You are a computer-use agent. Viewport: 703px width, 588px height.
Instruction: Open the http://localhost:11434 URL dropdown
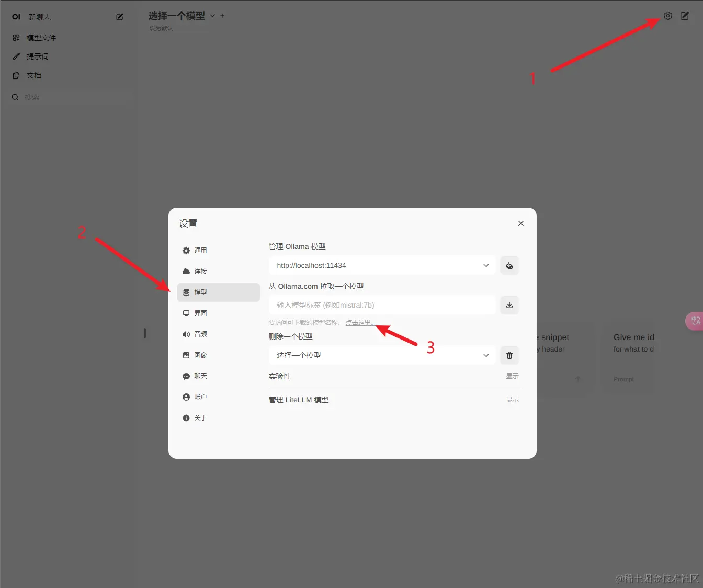pyautogui.click(x=382, y=265)
